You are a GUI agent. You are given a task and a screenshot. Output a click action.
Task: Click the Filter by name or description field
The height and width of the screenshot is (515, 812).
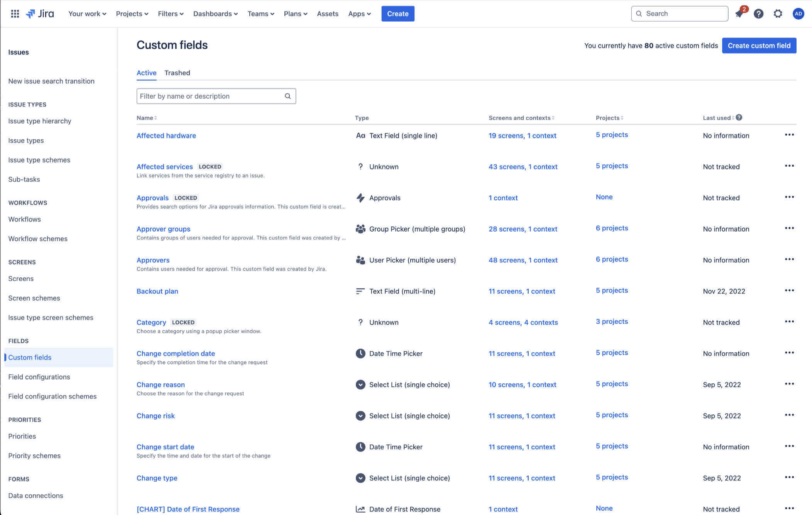pyautogui.click(x=216, y=96)
